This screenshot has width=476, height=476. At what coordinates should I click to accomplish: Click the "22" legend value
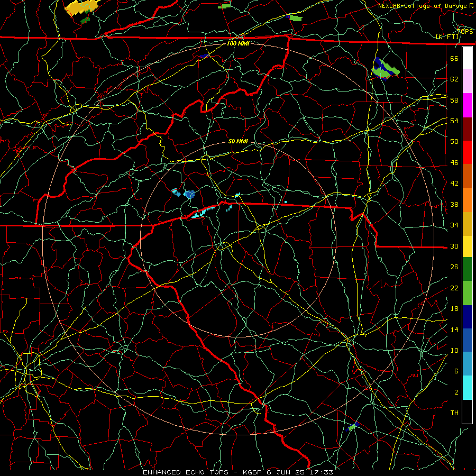(454, 288)
